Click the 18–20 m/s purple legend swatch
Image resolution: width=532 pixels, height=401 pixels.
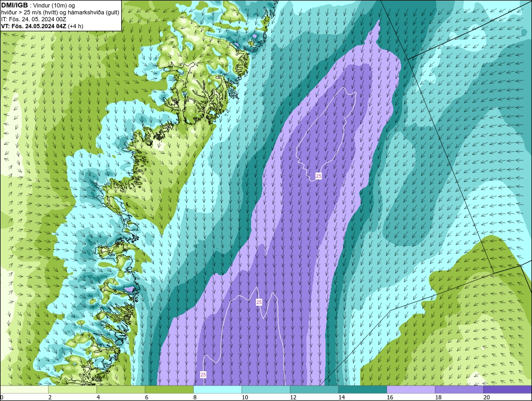(x=459, y=389)
